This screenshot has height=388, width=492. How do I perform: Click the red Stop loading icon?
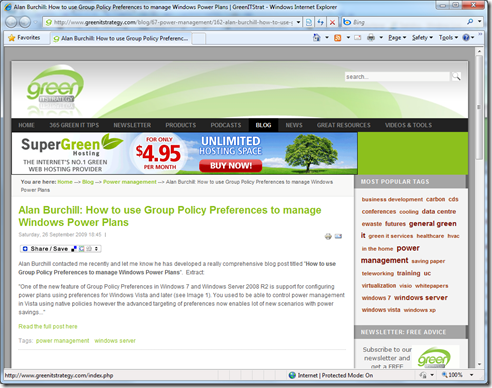coord(332,22)
